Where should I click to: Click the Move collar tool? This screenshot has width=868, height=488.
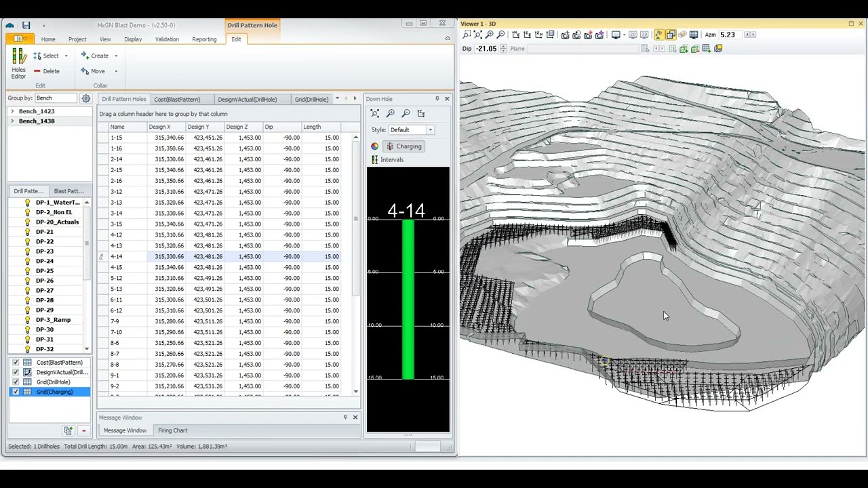click(94, 71)
